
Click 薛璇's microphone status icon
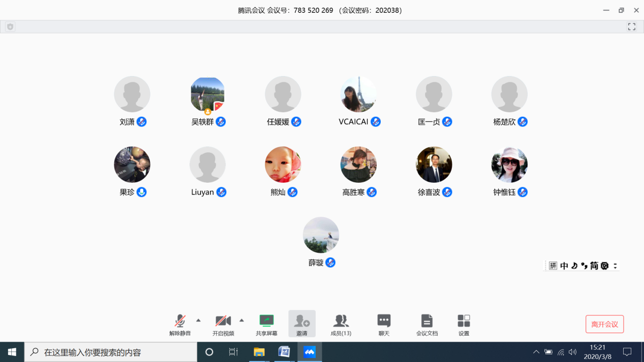[x=330, y=262]
